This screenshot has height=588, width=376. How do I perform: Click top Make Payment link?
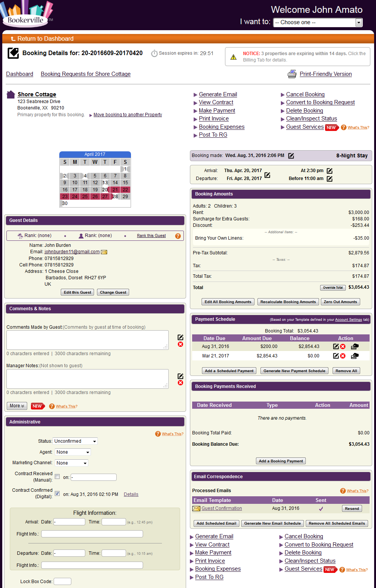coord(217,111)
